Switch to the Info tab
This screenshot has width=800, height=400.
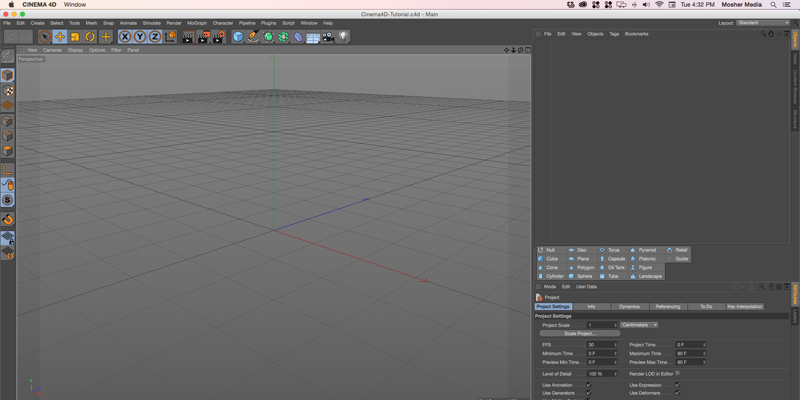tap(591, 307)
